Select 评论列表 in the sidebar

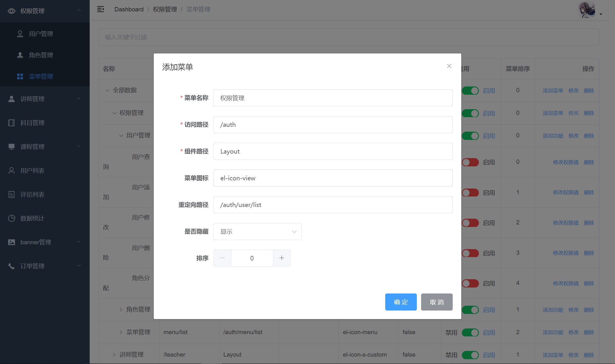tap(32, 195)
